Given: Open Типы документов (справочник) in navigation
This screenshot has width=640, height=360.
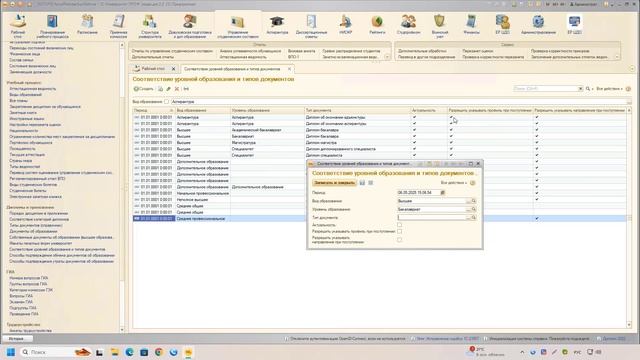Looking at the screenshot, I should (36, 225).
